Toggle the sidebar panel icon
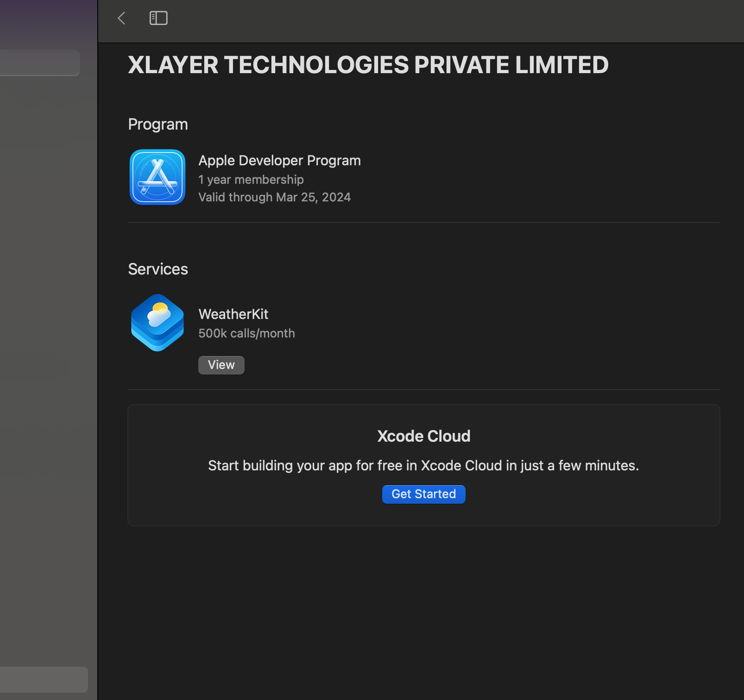744x700 pixels. (x=158, y=18)
